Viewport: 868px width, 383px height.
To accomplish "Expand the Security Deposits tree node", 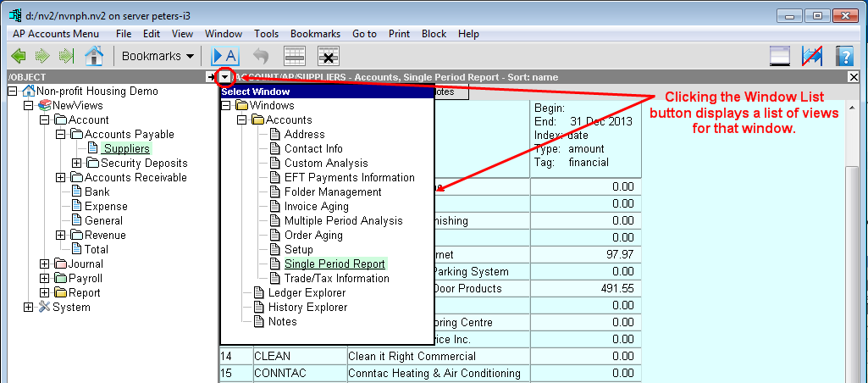I will pyautogui.click(x=77, y=163).
